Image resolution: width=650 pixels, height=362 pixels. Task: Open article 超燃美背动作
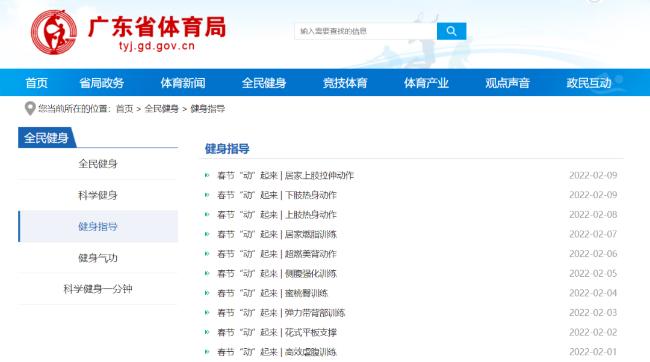coord(277,254)
